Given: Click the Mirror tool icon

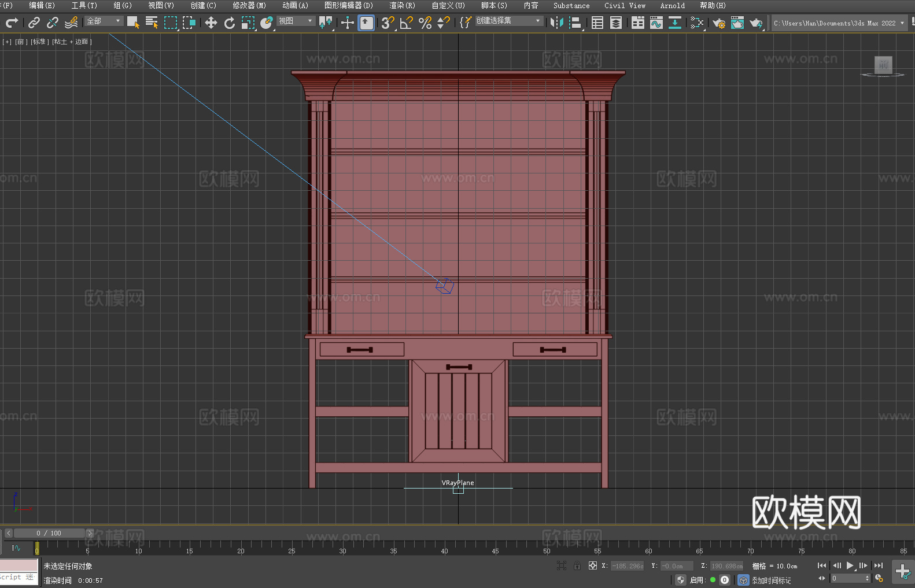Looking at the screenshot, I should tap(557, 23).
